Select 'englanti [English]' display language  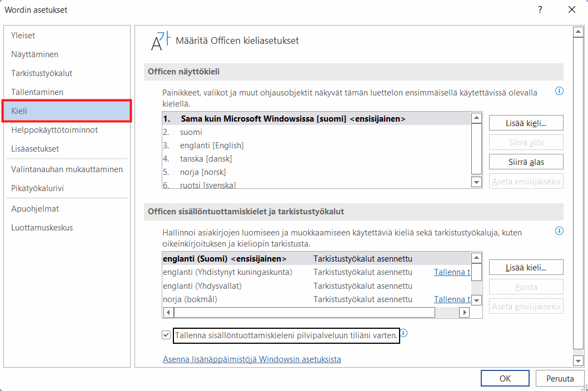316,146
